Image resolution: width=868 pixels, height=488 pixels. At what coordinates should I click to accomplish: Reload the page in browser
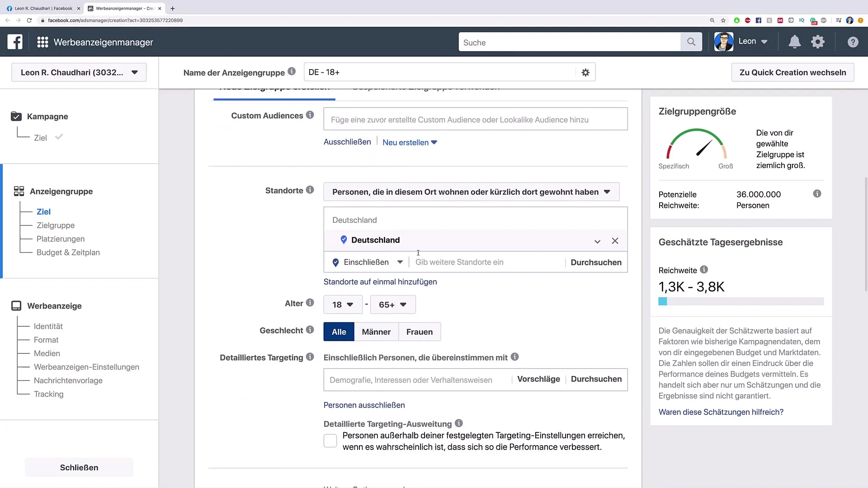tap(29, 20)
